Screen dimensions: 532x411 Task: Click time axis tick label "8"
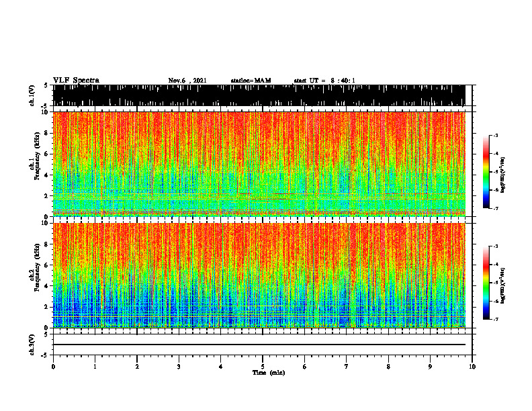tap(388, 367)
